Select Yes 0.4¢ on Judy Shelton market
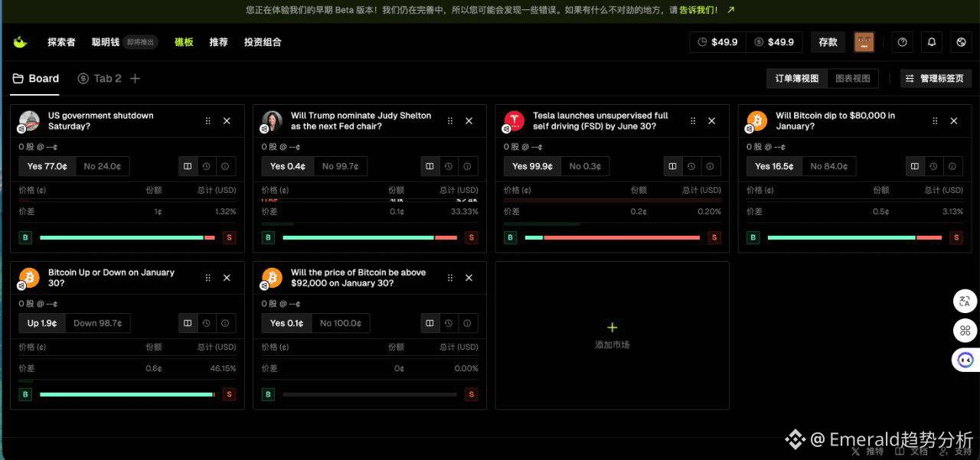The image size is (980, 460). pos(288,166)
